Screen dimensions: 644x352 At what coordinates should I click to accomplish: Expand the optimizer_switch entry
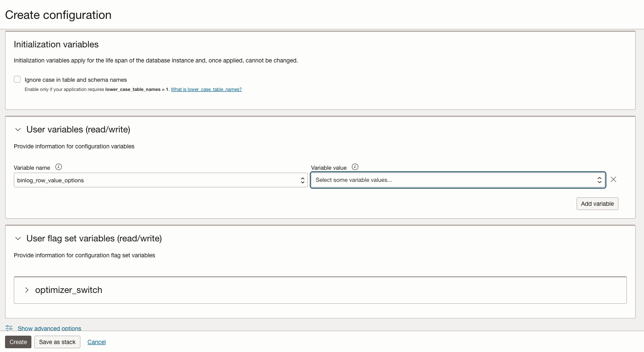pos(27,290)
